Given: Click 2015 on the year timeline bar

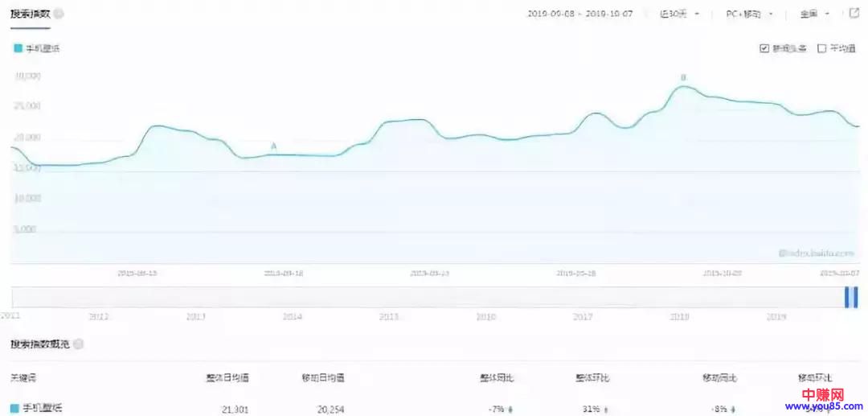Looking at the screenshot, I should [x=389, y=317].
